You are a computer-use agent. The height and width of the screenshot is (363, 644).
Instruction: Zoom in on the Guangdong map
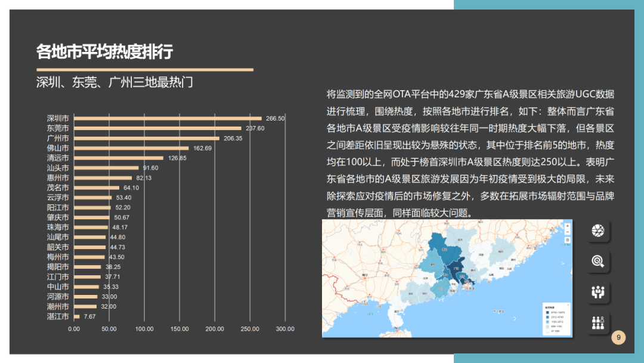pos(566,226)
